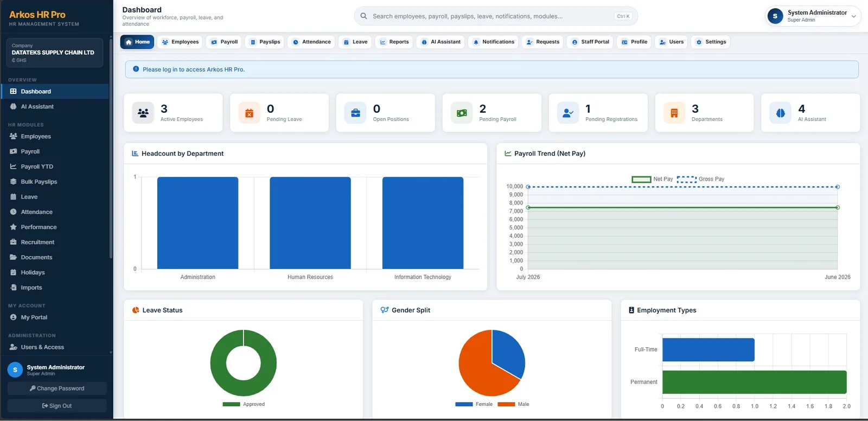Image resolution: width=868 pixels, height=421 pixels.
Task: Click the Sign Out button
Action: pyautogui.click(x=57, y=406)
